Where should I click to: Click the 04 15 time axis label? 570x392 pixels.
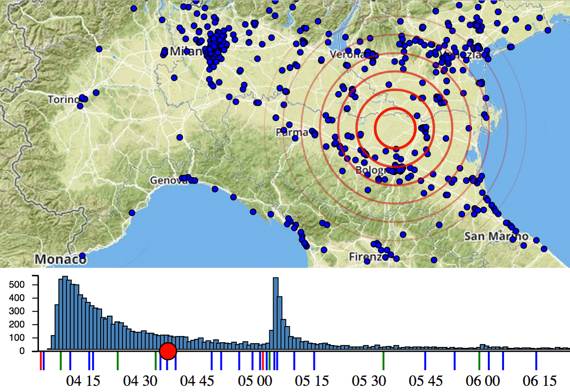(83, 381)
